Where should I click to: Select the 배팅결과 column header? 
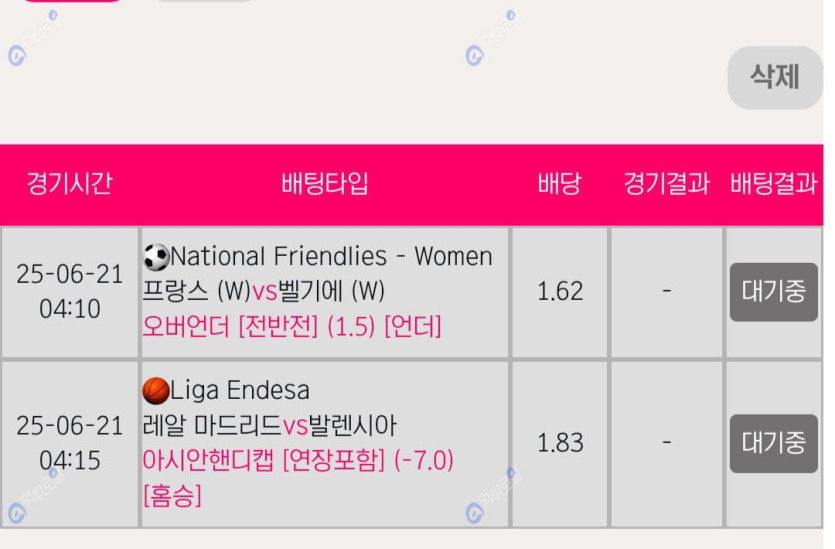pos(774,184)
